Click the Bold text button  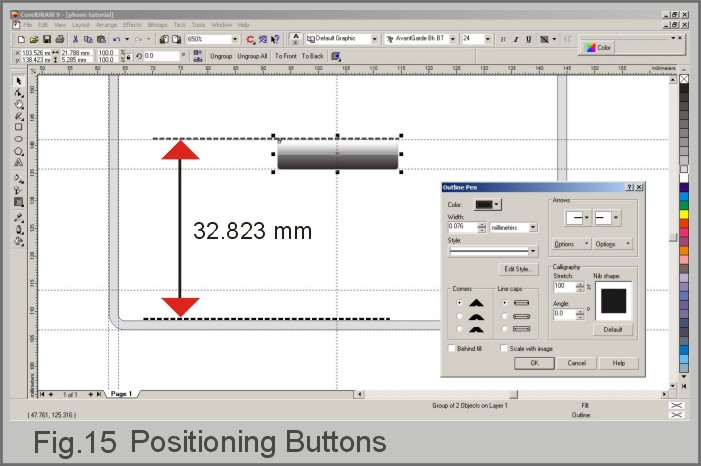503,39
